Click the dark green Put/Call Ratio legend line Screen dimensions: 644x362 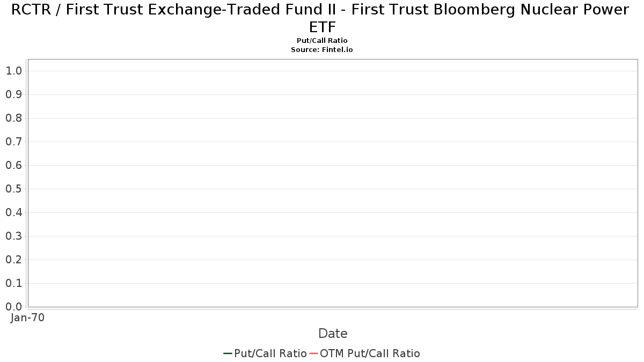pyautogui.click(x=228, y=353)
